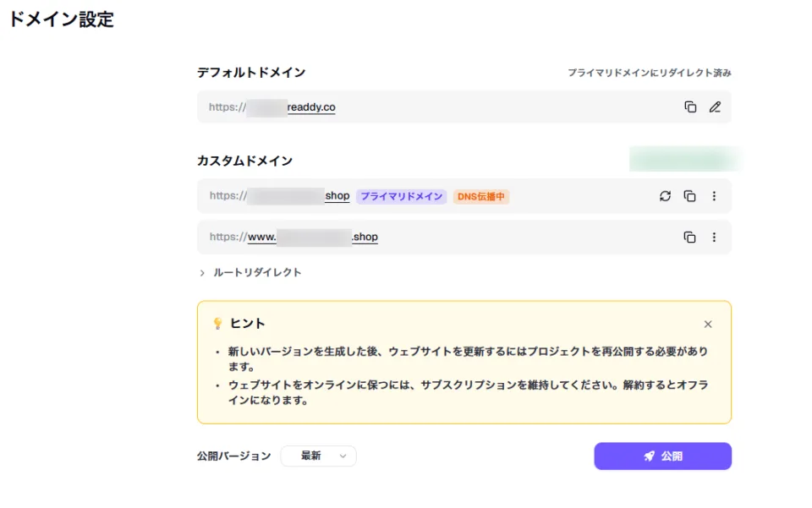812x508 pixels.
Task: Open more options for primary .shop domain
Action: (x=714, y=196)
